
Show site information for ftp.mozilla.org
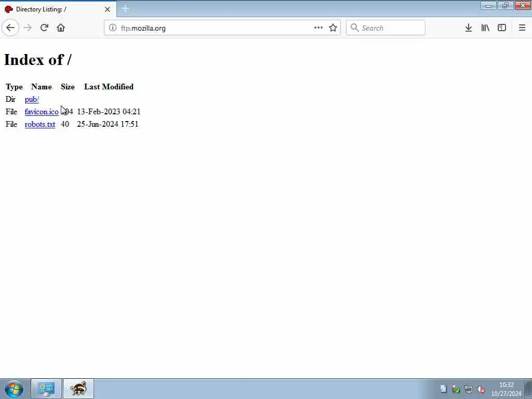coord(113,28)
